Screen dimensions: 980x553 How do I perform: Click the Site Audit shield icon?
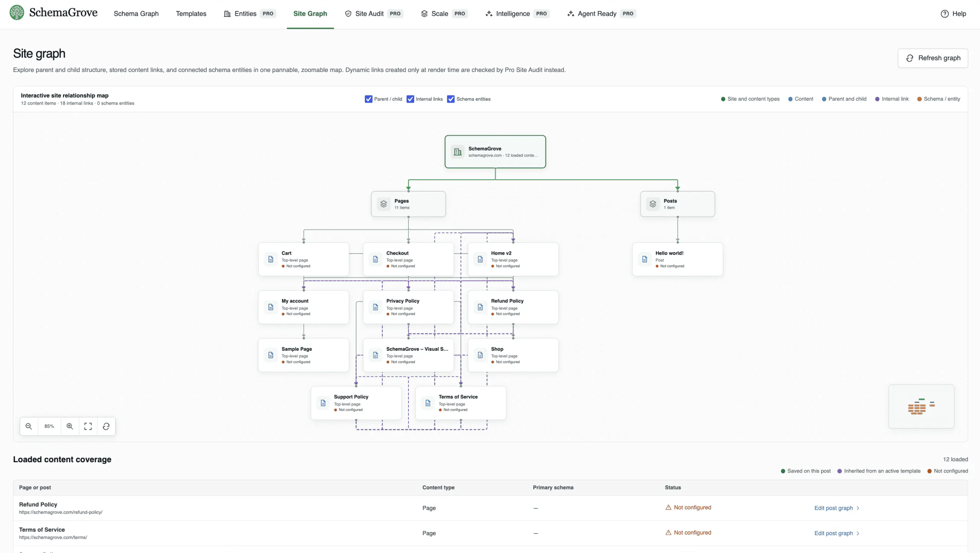coord(348,14)
